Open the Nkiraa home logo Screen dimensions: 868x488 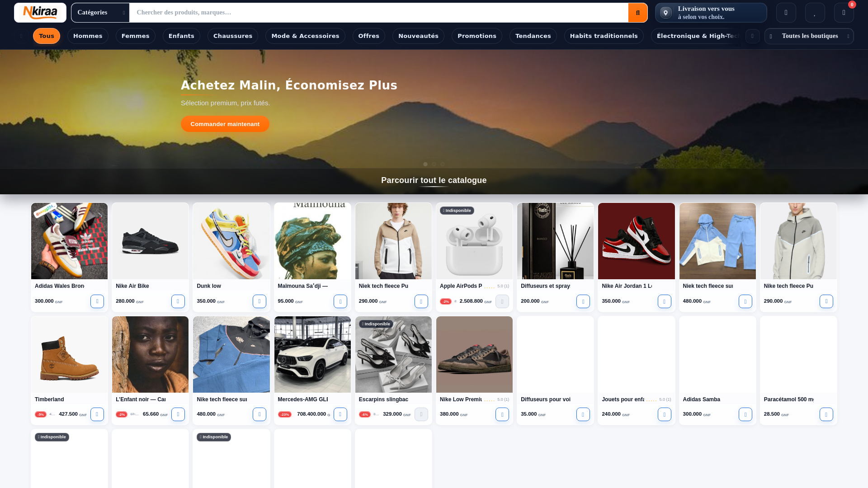click(x=40, y=13)
